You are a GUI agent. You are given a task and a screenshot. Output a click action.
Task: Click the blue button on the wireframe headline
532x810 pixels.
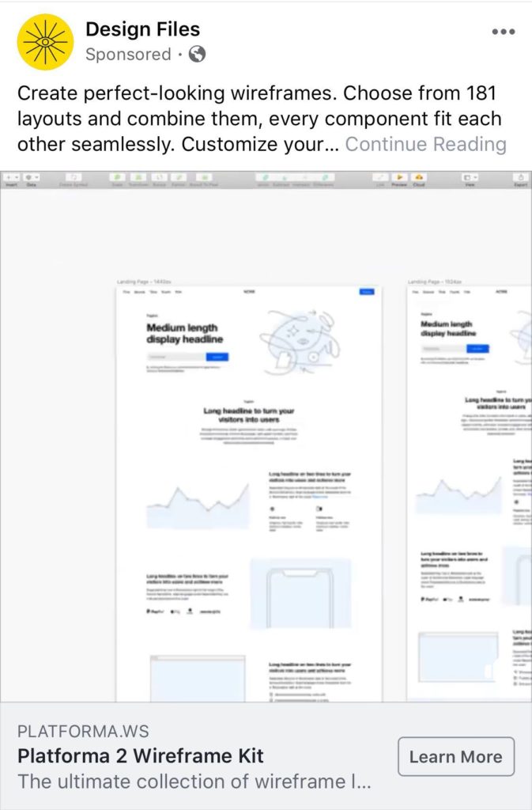pos(217,357)
